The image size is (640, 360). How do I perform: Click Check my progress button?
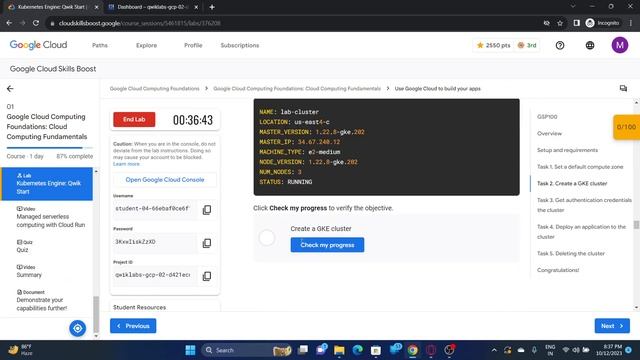coord(327,245)
